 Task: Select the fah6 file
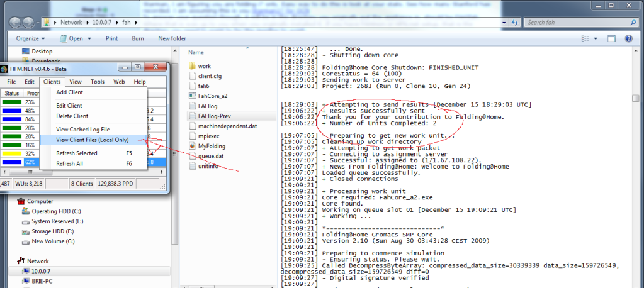(x=204, y=86)
